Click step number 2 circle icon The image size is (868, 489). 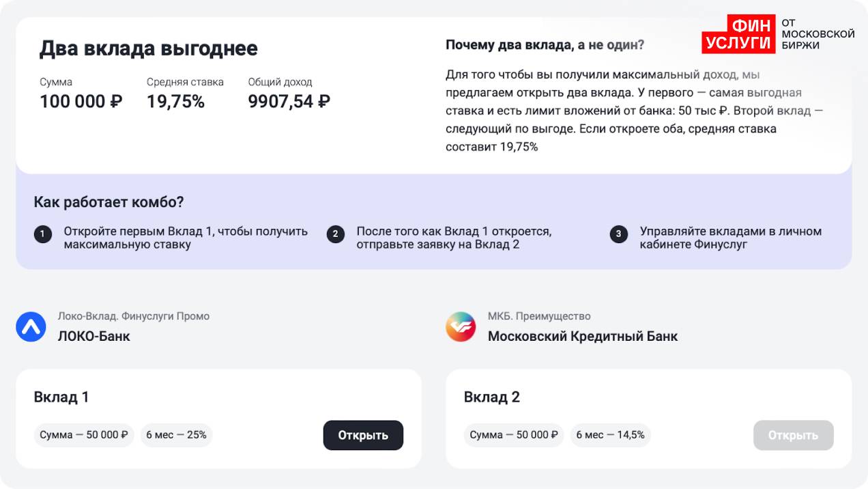click(335, 234)
